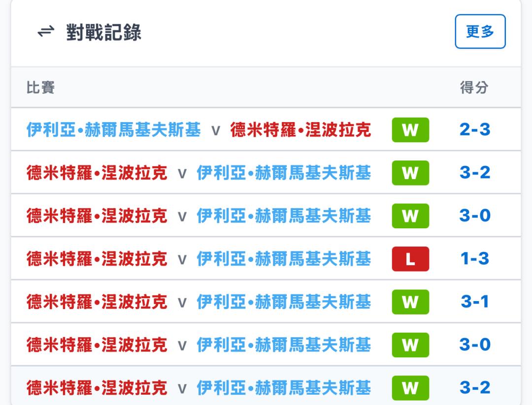The height and width of the screenshot is (405, 532).
Task: Open the 3-1 score link
Action: coord(475,302)
